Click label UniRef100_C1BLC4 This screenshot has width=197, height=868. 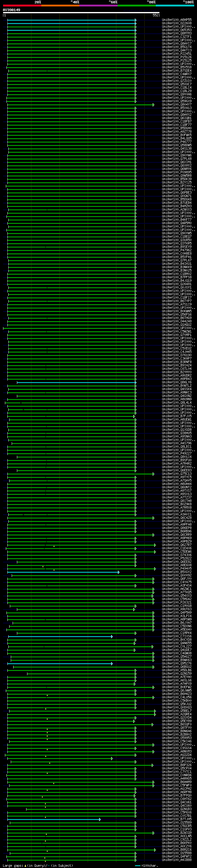pos(177,88)
